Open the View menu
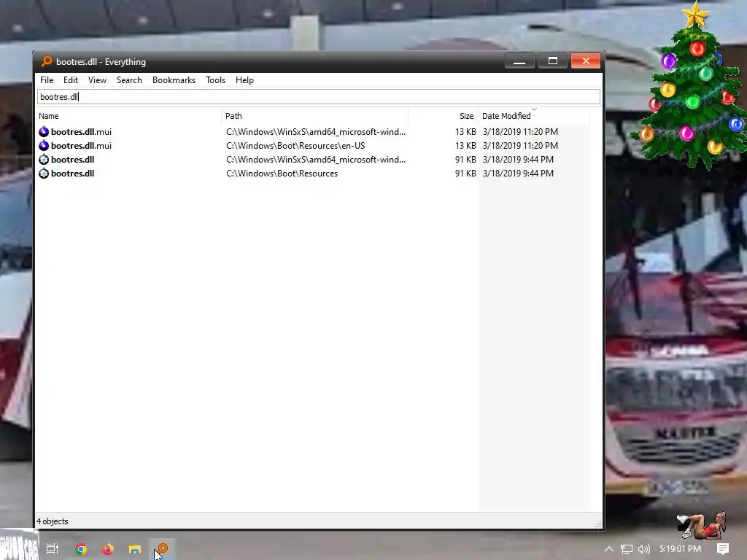The width and height of the screenshot is (747, 560). coord(97,80)
